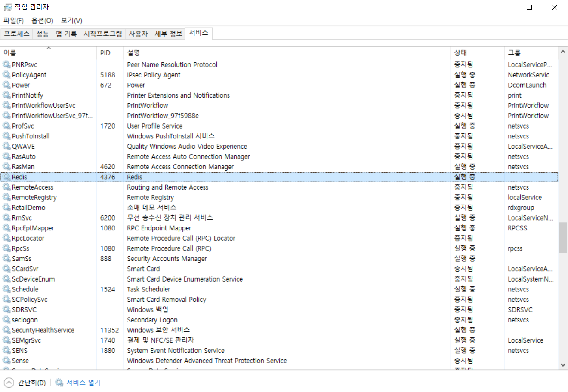Viewport: 568px width, 392px height.
Task: Collapse view with 간단히(D) chevron button
Action: coord(9,383)
